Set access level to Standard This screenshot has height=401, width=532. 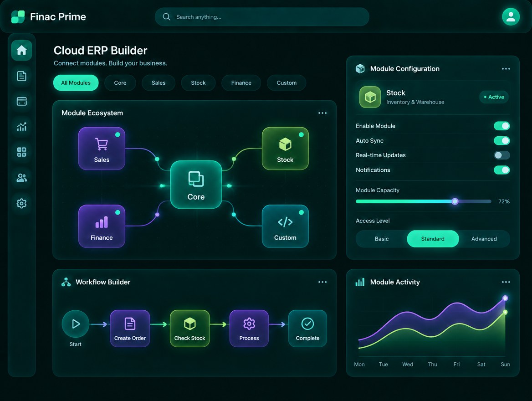click(433, 239)
